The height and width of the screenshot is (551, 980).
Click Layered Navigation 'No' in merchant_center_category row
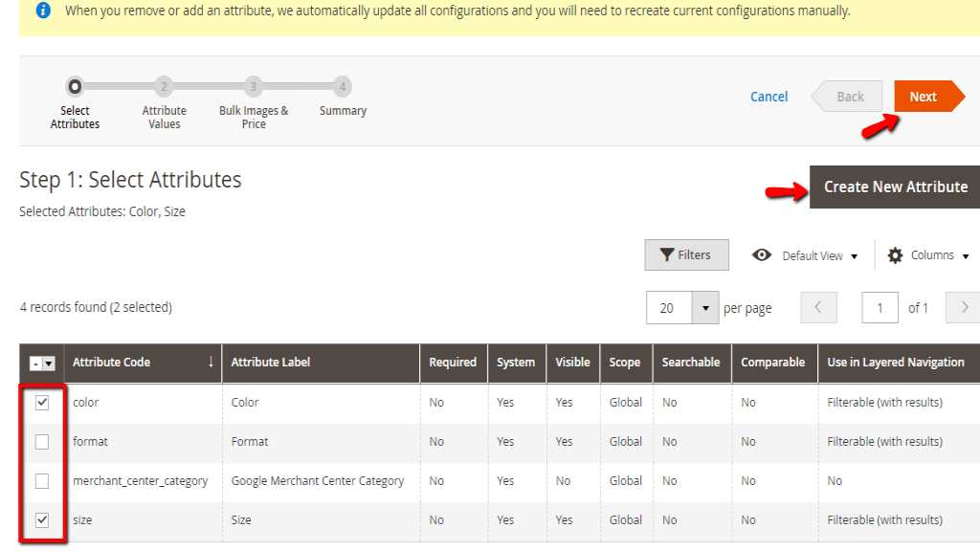coord(835,481)
